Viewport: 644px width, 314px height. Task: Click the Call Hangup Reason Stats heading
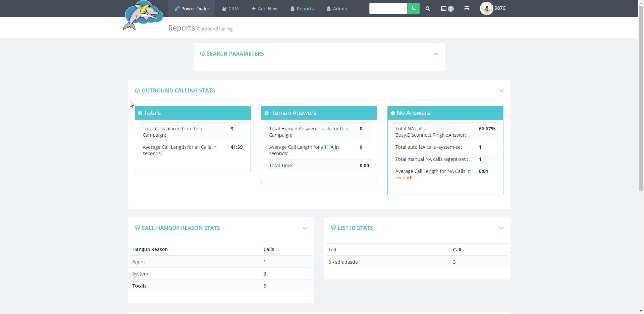[180, 228]
